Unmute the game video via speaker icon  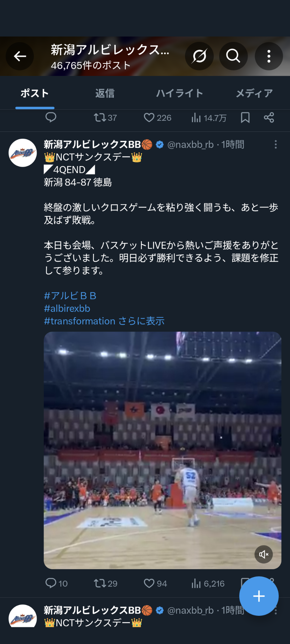[264, 554]
